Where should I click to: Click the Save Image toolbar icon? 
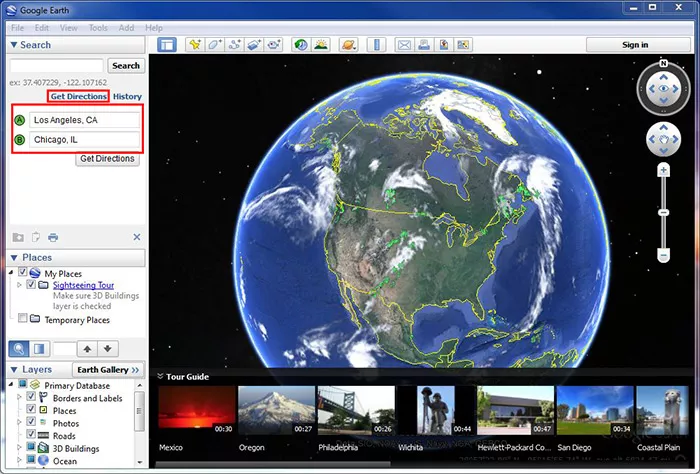444,45
